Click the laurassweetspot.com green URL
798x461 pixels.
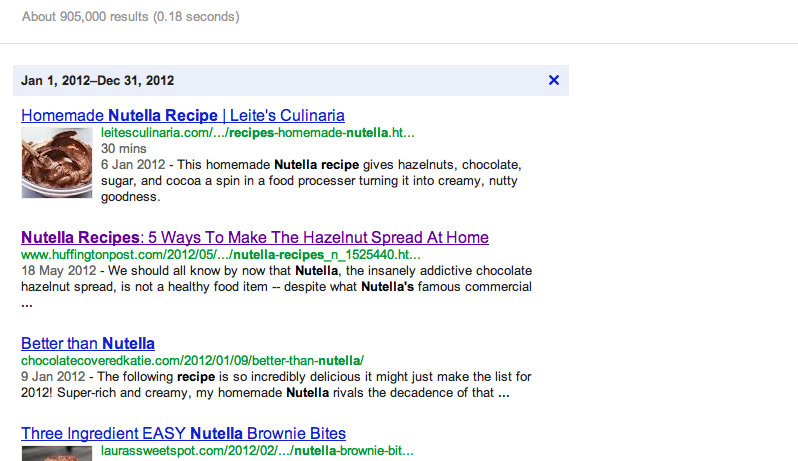[x=257, y=451]
